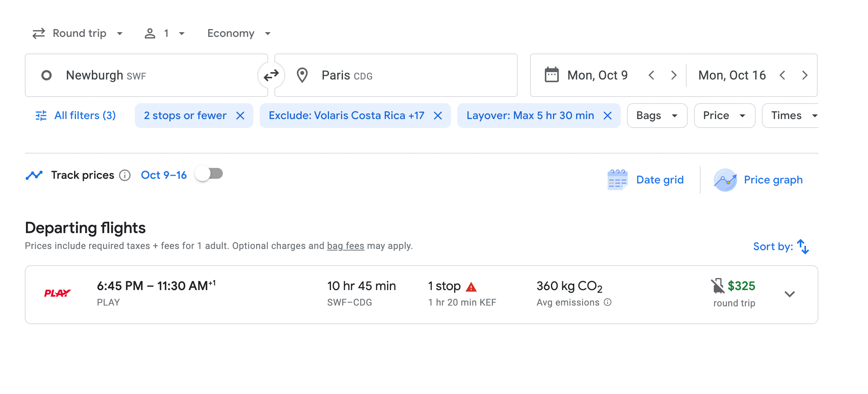
Task: Open the Date grid view
Action: click(x=646, y=180)
